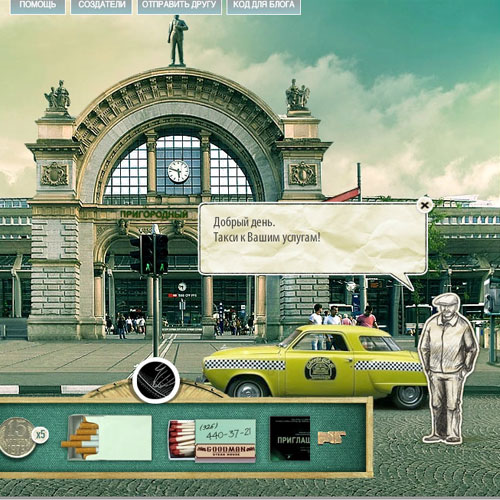Click the speech bubble greeting text
Viewport: 500px width, 500px height.
[267, 230]
